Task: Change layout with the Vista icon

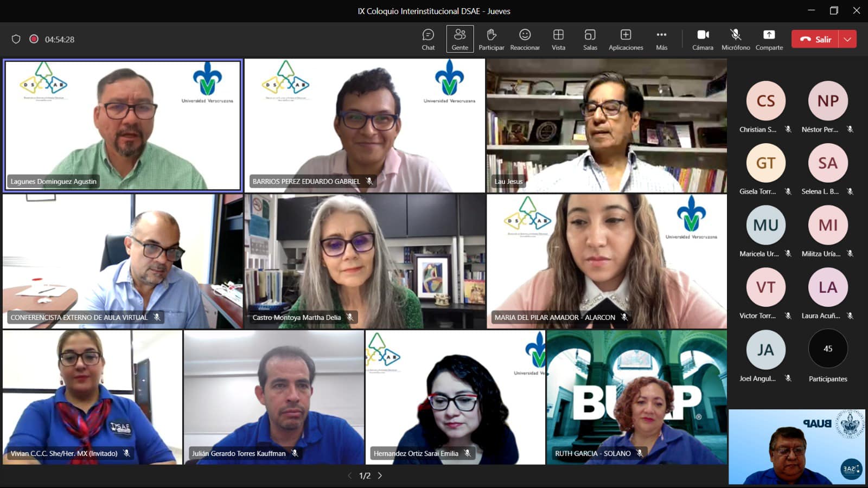Action: click(x=558, y=40)
